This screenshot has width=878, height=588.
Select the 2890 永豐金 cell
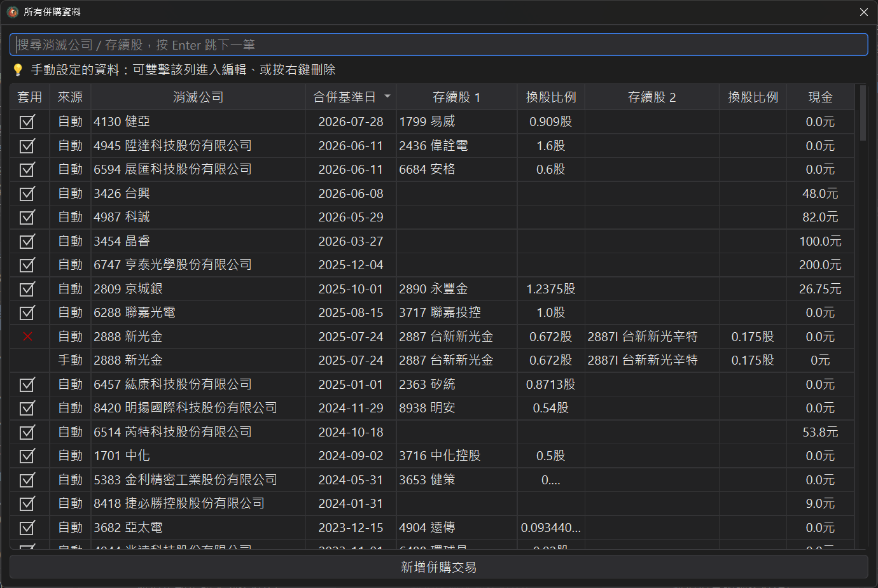pyautogui.click(x=457, y=289)
